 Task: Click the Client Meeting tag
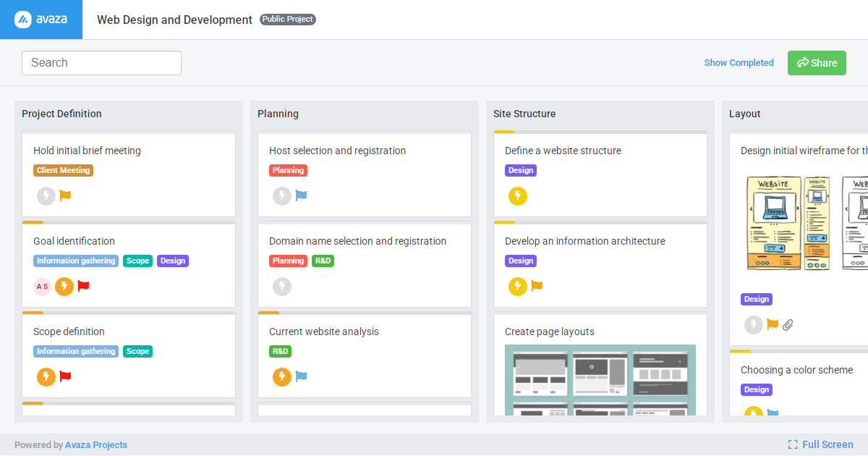coord(63,171)
